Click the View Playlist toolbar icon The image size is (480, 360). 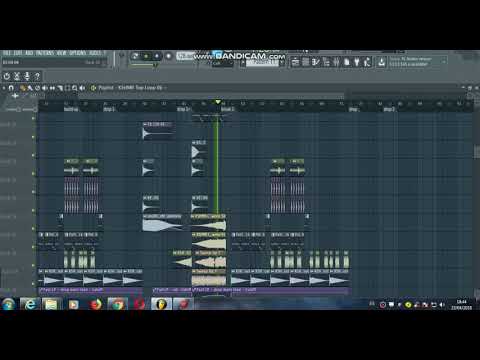[295, 62]
